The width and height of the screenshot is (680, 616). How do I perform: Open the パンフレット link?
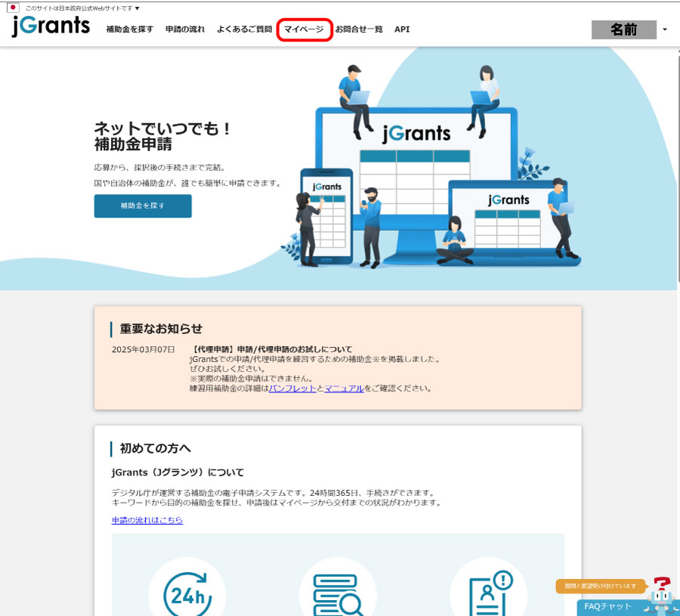pos(292,388)
